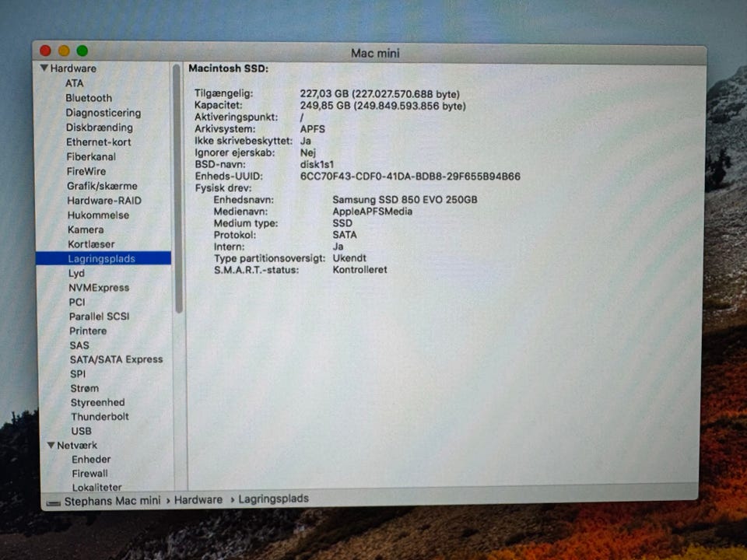This screenshot has height=560, width=747.
Task: Select Lokaliteter under Netværk
Action: (x=96, y=487)
